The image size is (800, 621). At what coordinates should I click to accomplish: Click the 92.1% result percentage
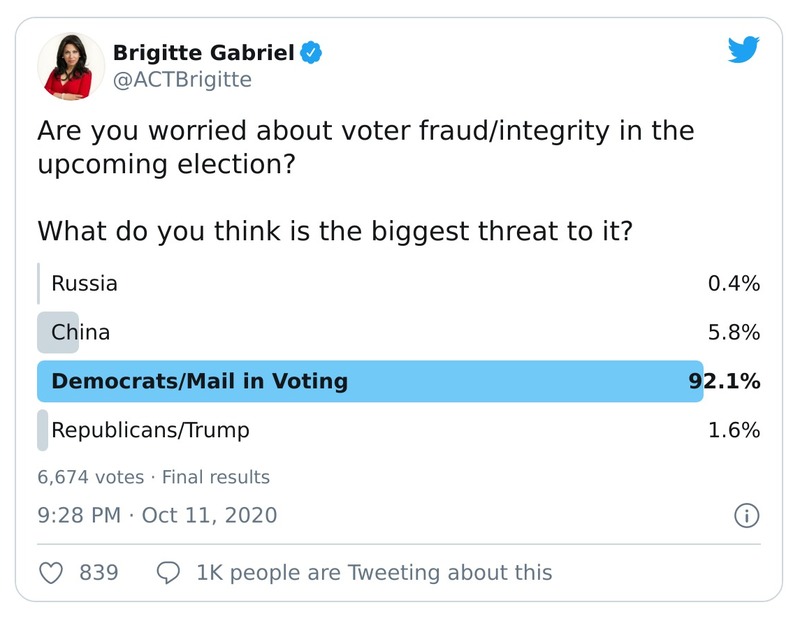(x=724, y=381)
